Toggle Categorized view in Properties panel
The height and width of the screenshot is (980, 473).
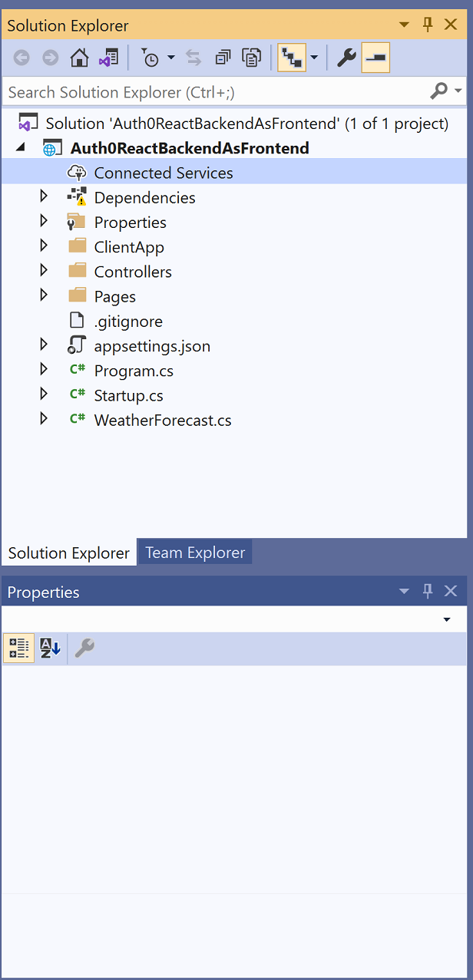pos(19,648)
